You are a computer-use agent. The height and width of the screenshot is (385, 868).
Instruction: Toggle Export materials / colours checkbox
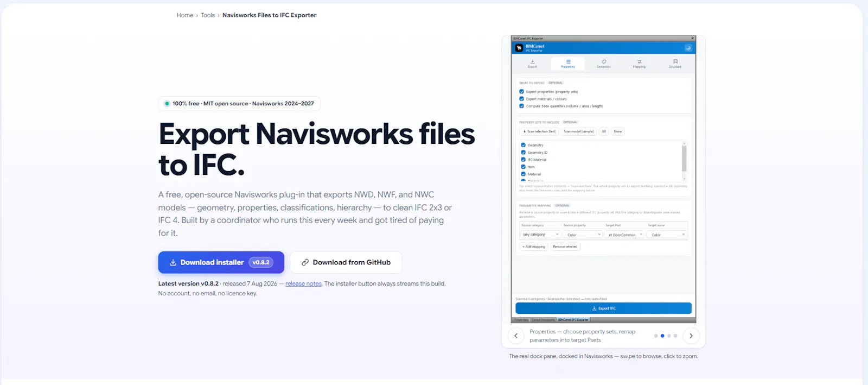tap(522, 99)
